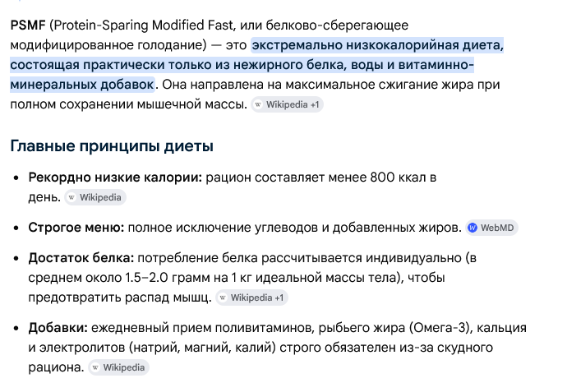The image size is (567, 392).
Task: Open the WebMD source chip
Action: tap(491, 228)
